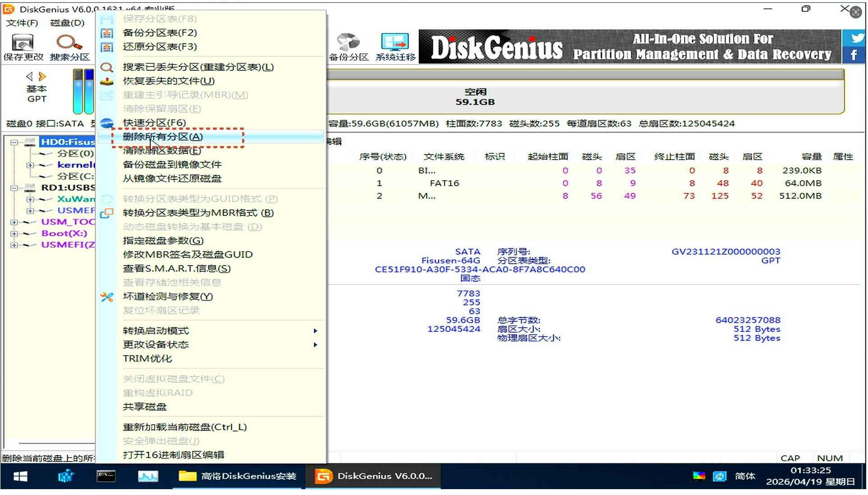The height and width of the screenshot is (495, 868).
Task: Open the performance monitor taskbar icon
Action: point(148,476)
